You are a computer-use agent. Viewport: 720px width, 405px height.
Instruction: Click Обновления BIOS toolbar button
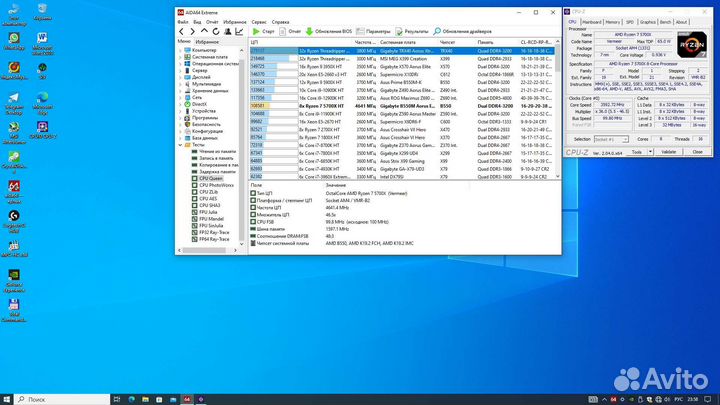click(x=329, y=31)
